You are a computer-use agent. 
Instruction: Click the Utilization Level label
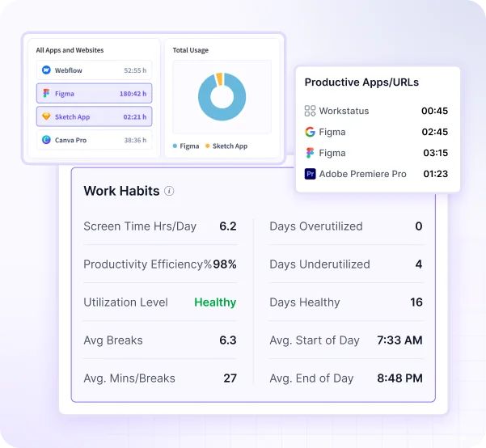pyautogui.click(x=125, y=302)
